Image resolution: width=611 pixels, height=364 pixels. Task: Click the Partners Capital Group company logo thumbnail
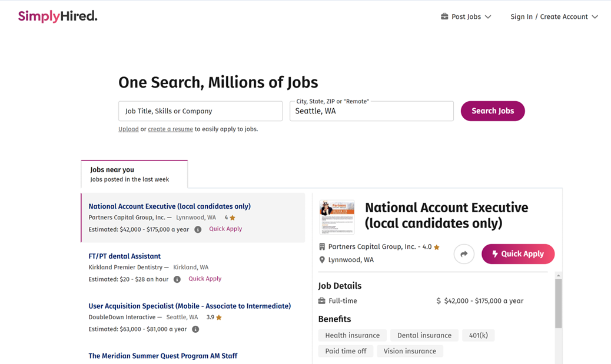tap(337, 217)
